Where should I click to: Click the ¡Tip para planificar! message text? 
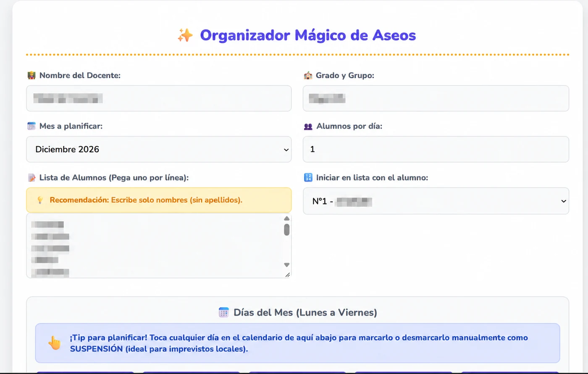coord(299,343)
